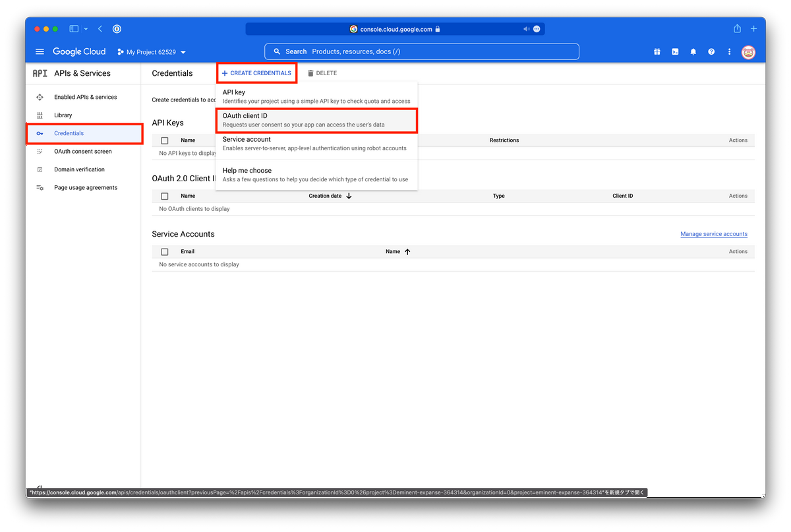791x532 pixels.
Task: Click the Google Cloud logo
Action: coord(79,51)
